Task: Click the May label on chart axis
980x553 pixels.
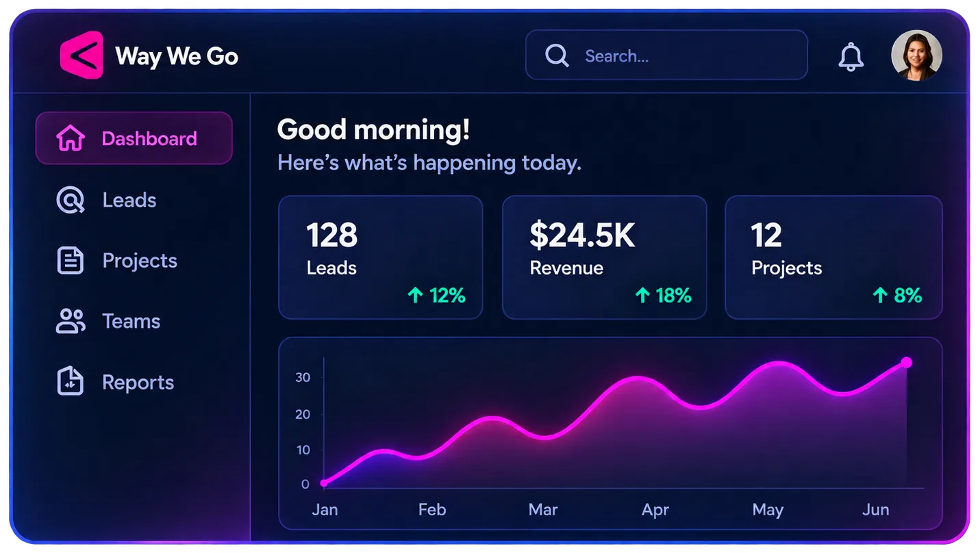Action: point(768,511)
